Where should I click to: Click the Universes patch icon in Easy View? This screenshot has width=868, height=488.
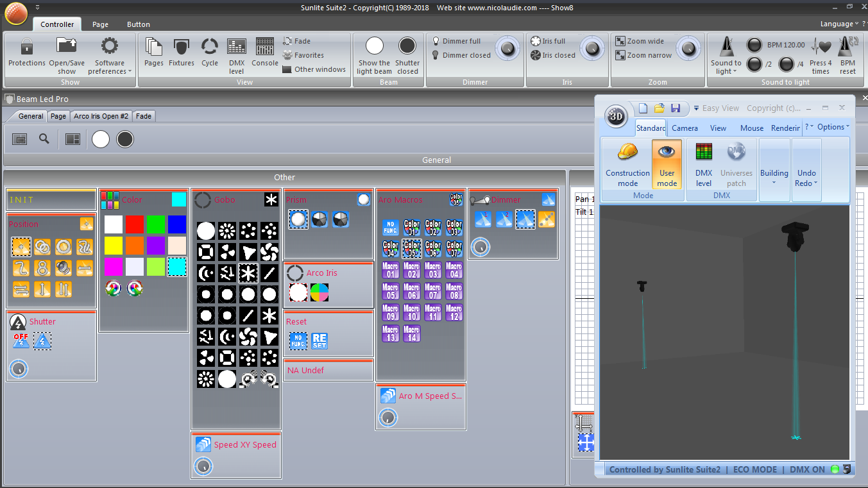(736, 164)
